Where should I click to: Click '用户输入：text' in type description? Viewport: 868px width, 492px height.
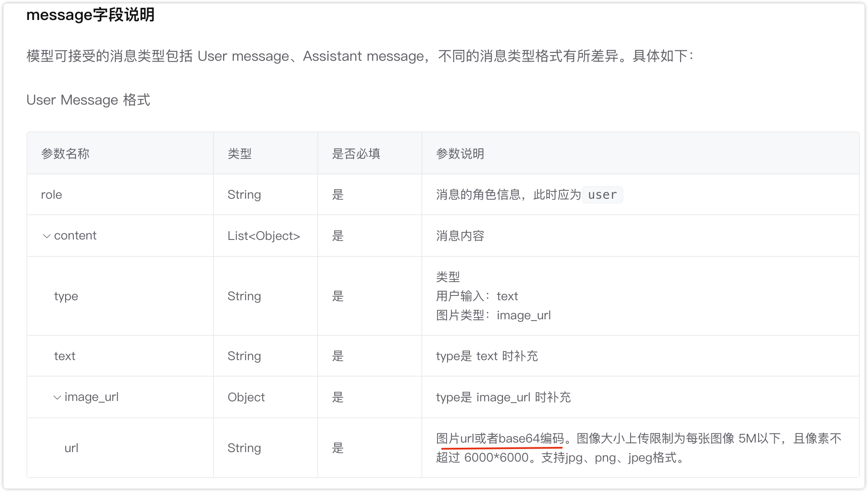tap(477, 296)
